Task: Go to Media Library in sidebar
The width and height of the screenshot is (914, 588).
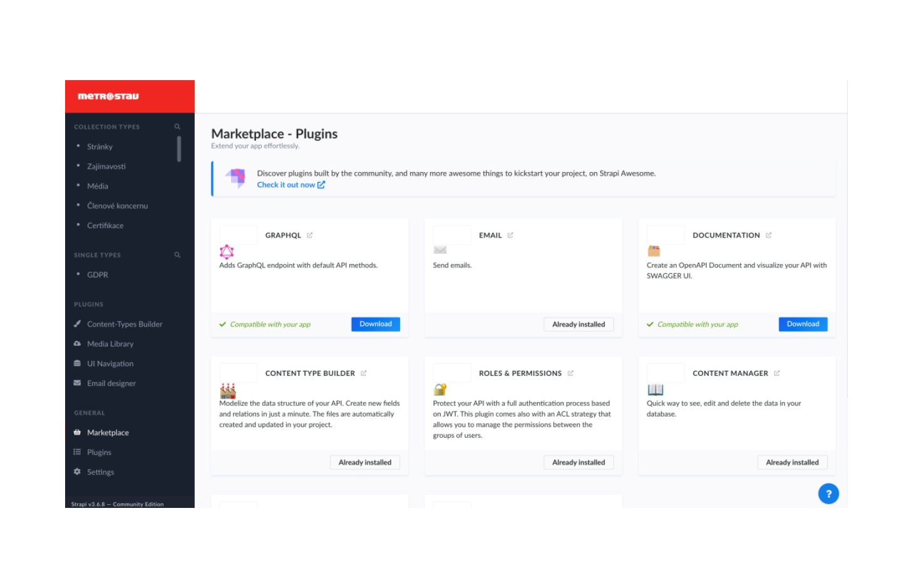Action: pos(110,344)
